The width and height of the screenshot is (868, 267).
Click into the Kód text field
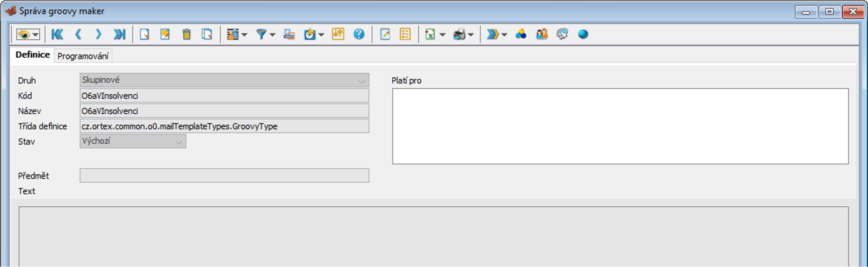pyautogui.click(x=224, y=96)
